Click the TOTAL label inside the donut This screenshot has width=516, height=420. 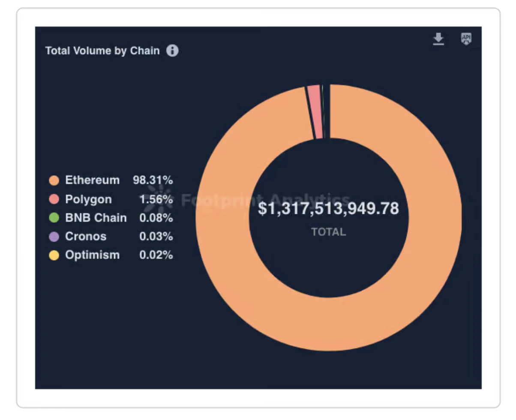click(x=328, y=232)
